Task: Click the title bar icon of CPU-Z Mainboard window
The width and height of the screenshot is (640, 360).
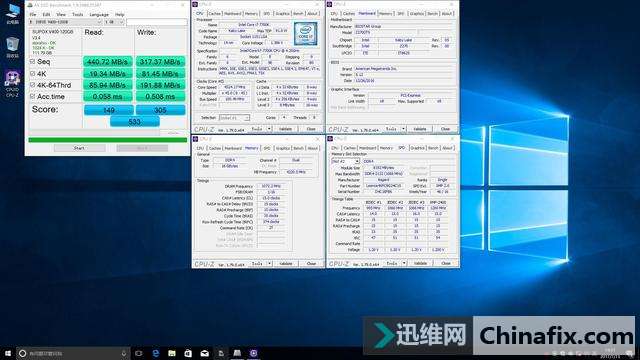Action: point(330,4)
